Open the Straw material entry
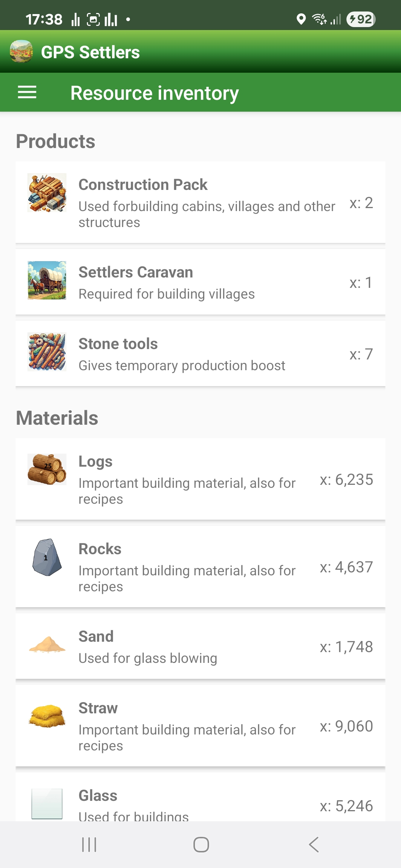Screen dimensions: 401x868 [200, 726]
